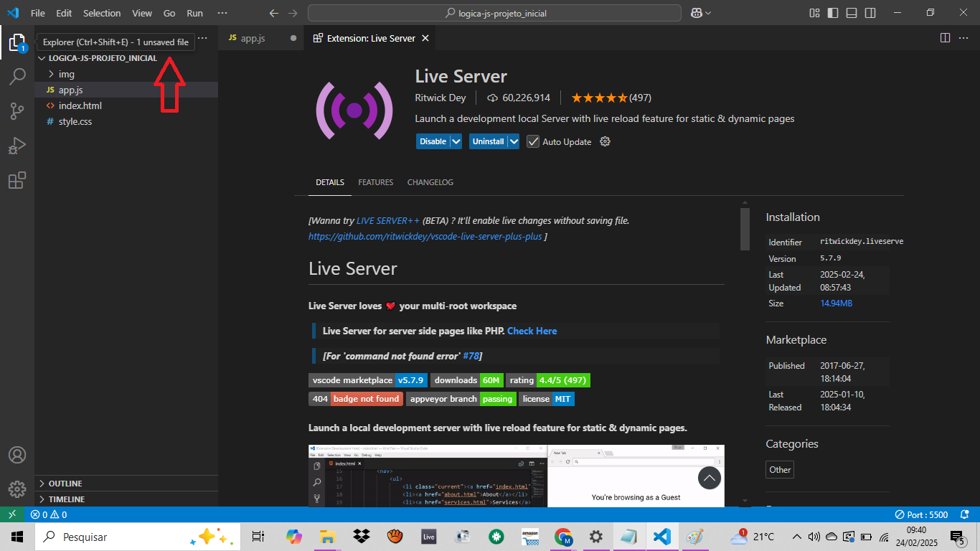Screen dimensions: 980x551
Task: Click the Copilot icon in title bar
Action: (x=696, y=13)
